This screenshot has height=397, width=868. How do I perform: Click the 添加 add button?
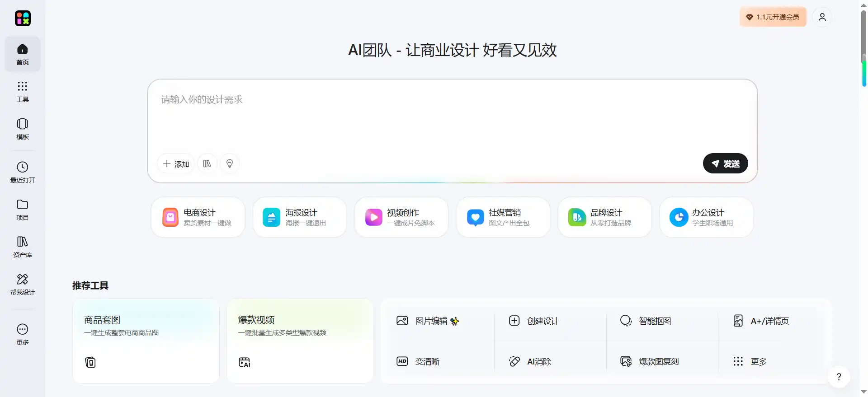[x=176, y=163]
